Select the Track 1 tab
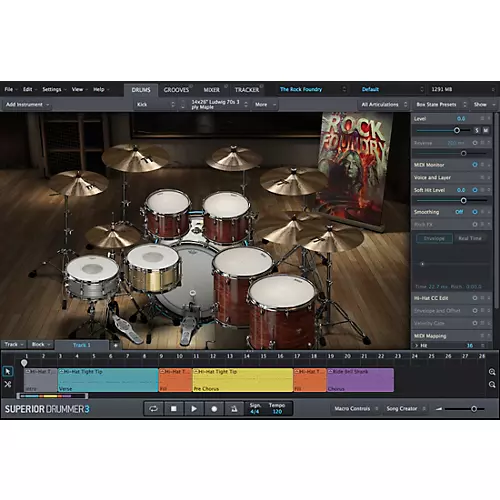The image size is (500, 500). pyautogui.click(x=82, y=345)
